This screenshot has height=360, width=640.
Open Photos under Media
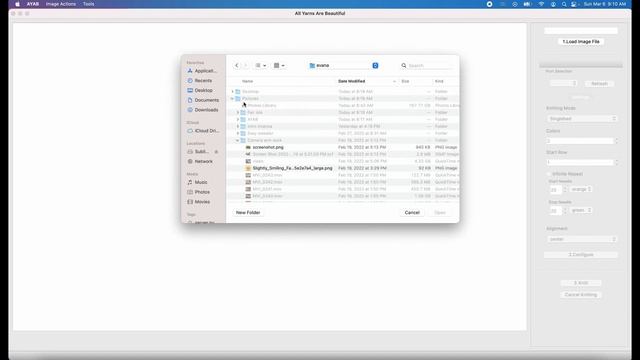199,192
